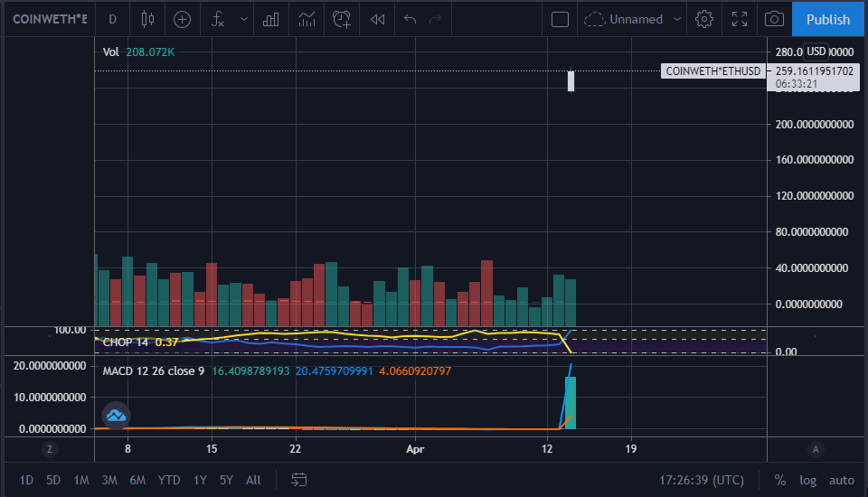Change the D daily interval
Screen dimensions: 868x497
pyautogui.click(x=112, y=19)
